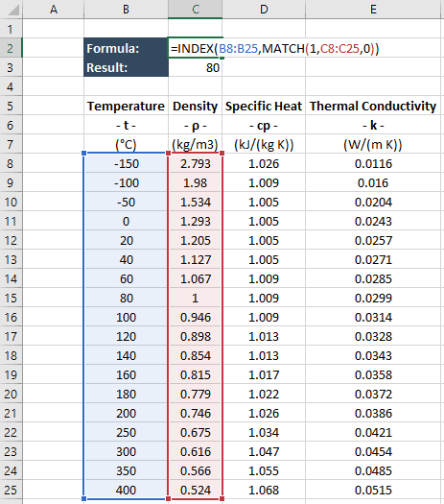Image resolution: width=444 pixels, height=504 pixels.
Task: Click the '- t -' symbol cell
Action: tap(126, 125)
